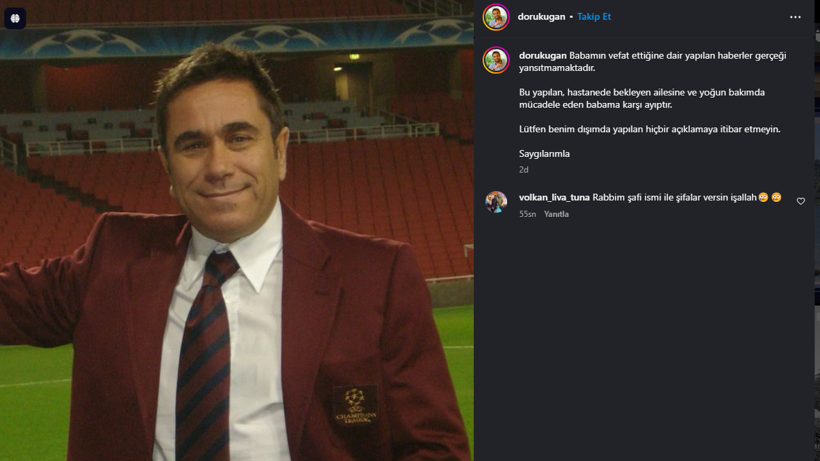Open the three-dot more options menu
Screen dimensions: 820x461
point(795,17)
